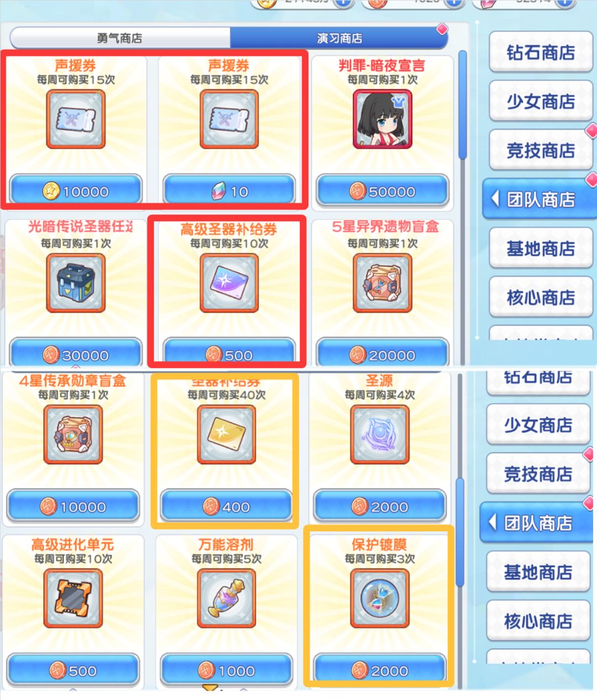This screenshot has height=700, width=597.
Task: Buy 圣器补给券 for 400 tokens
Action: click(x=226, y=506)
